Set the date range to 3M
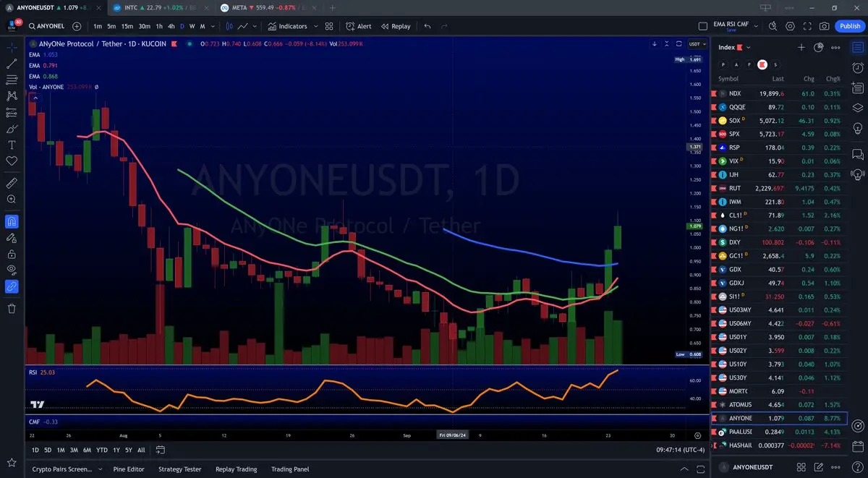Image resolution: width=868 pixels, height=478 pixels. (x=74, y=450)
